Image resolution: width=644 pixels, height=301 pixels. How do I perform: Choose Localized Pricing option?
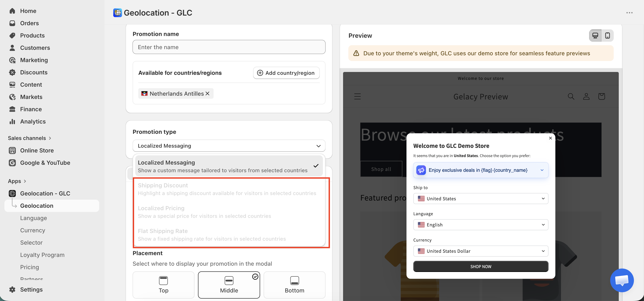click(x=229, y=212)
